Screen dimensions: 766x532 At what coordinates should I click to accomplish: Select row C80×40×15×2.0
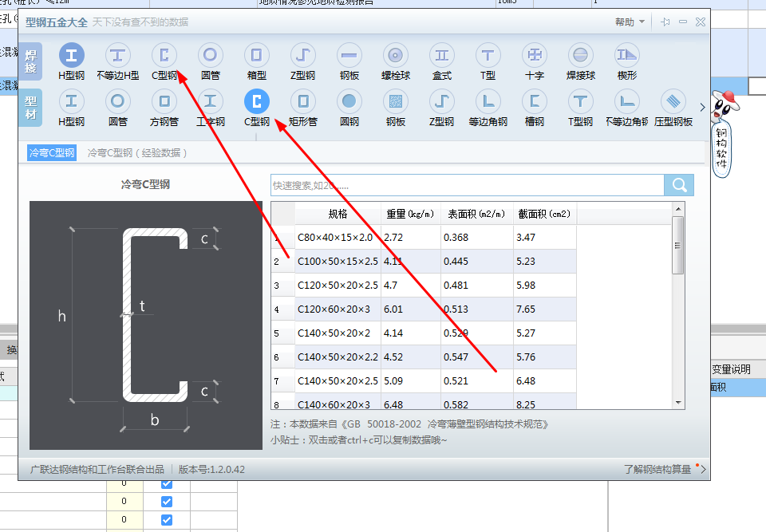tap(424, 238)
